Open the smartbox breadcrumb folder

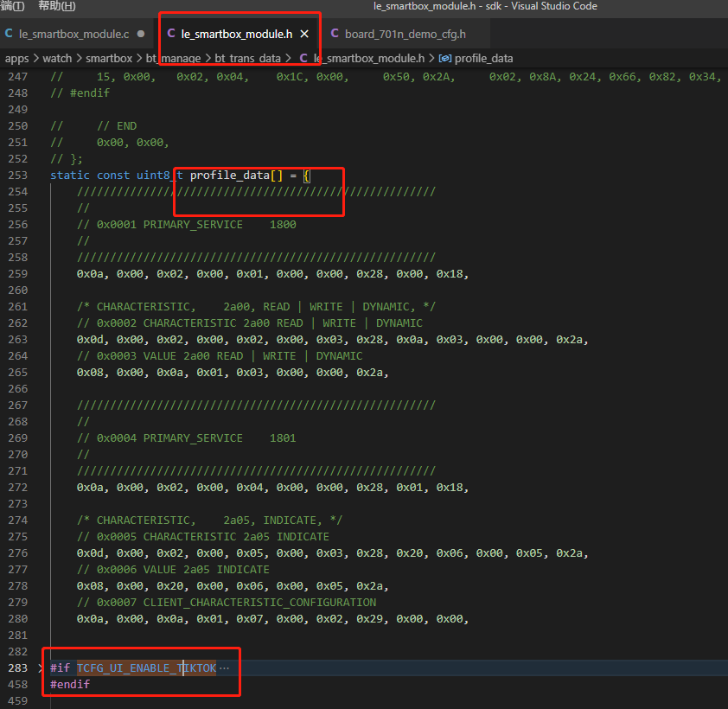tap(109, 59)
